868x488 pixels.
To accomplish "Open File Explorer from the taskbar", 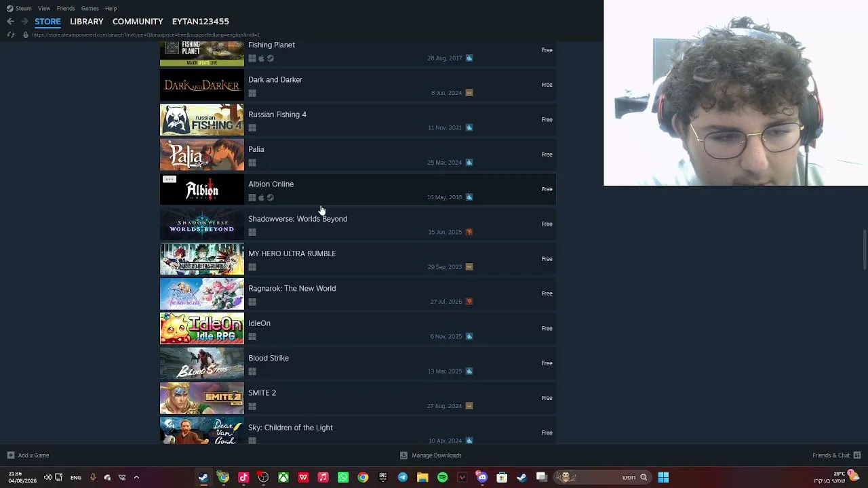I will pyautogui.click(x=422, y=477).
